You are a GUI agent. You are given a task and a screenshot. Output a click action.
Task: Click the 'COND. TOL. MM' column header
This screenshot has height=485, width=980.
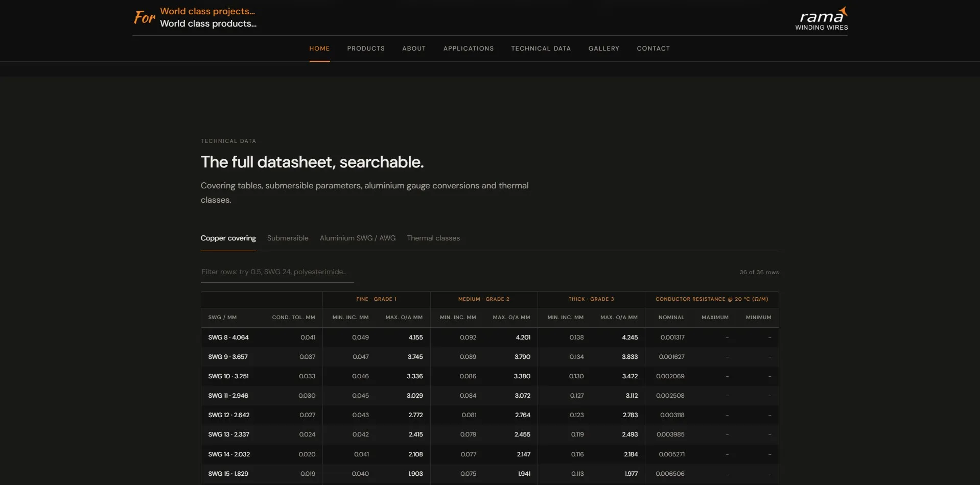tap(294, 318)
